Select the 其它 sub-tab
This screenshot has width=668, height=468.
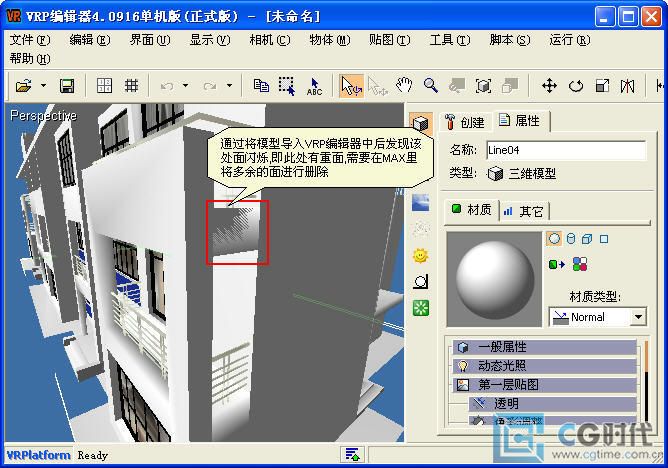tap(524, 211)
